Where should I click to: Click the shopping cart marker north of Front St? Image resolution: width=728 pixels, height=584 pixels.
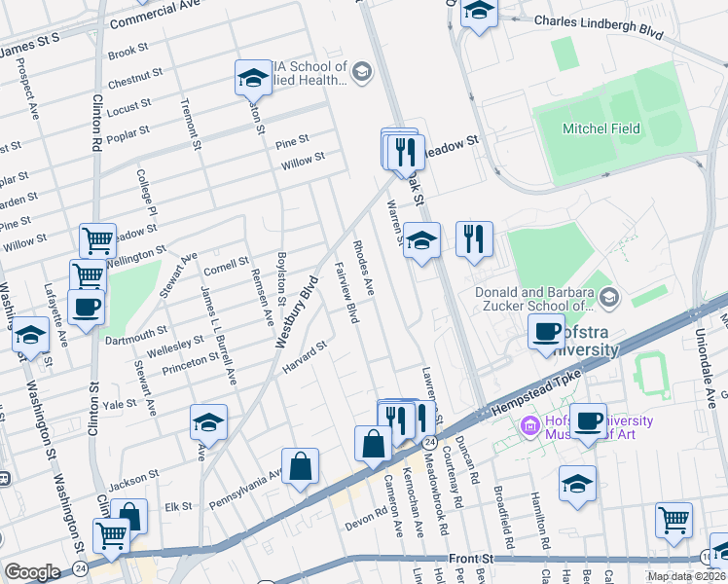click(x=674, y=524)
